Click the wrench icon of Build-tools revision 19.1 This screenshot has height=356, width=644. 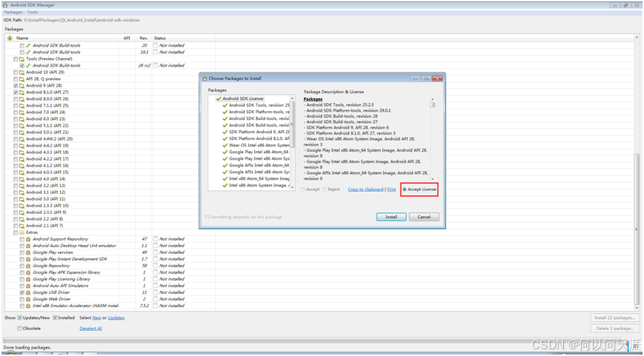tap(28, 52)
